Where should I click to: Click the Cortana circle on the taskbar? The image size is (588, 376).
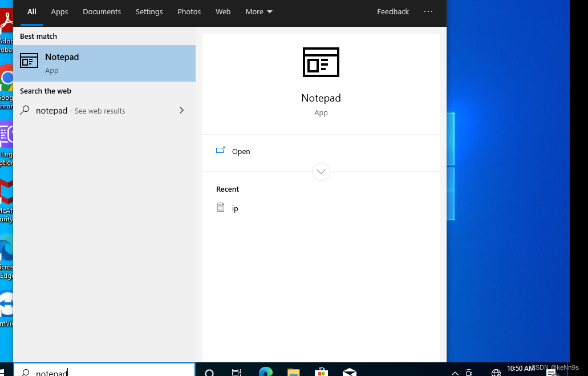coord(209,372)
